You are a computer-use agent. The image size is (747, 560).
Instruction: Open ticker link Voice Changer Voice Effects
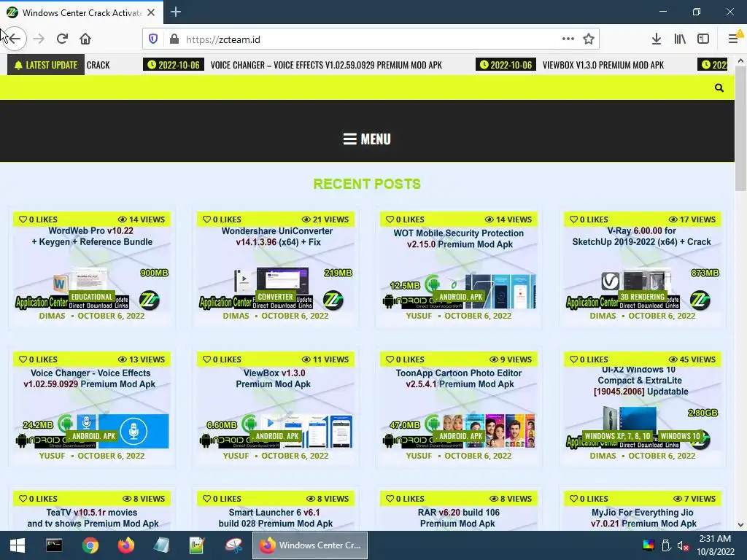326,65
